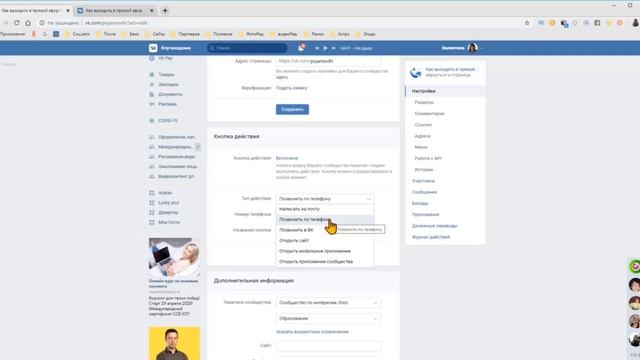This screenshot has height=360, width=640.
Task: Open Сайты bookmarks folder
Action: pyautogui.click(x=155, y=34)
